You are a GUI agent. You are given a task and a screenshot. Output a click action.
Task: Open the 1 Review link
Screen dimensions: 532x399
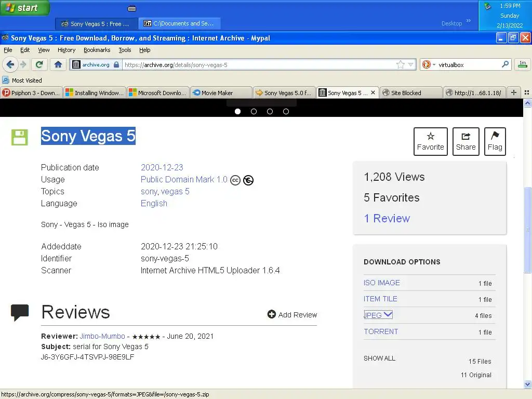point(387,218)
